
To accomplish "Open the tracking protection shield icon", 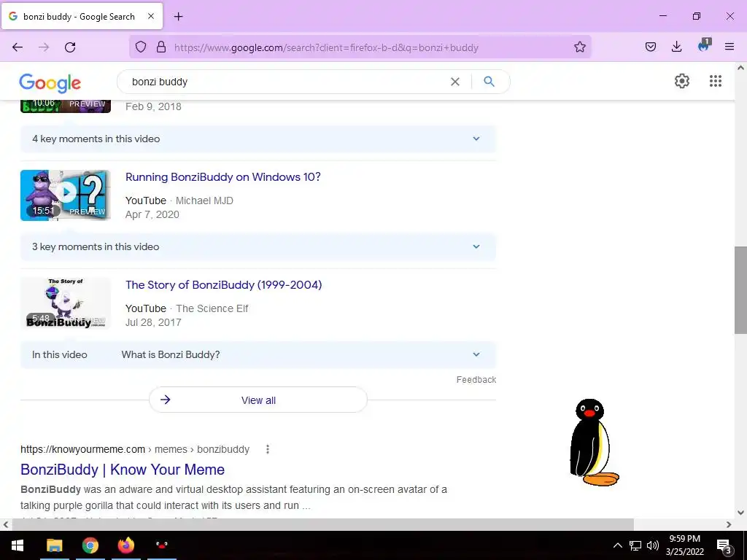I will pos(141,47).
